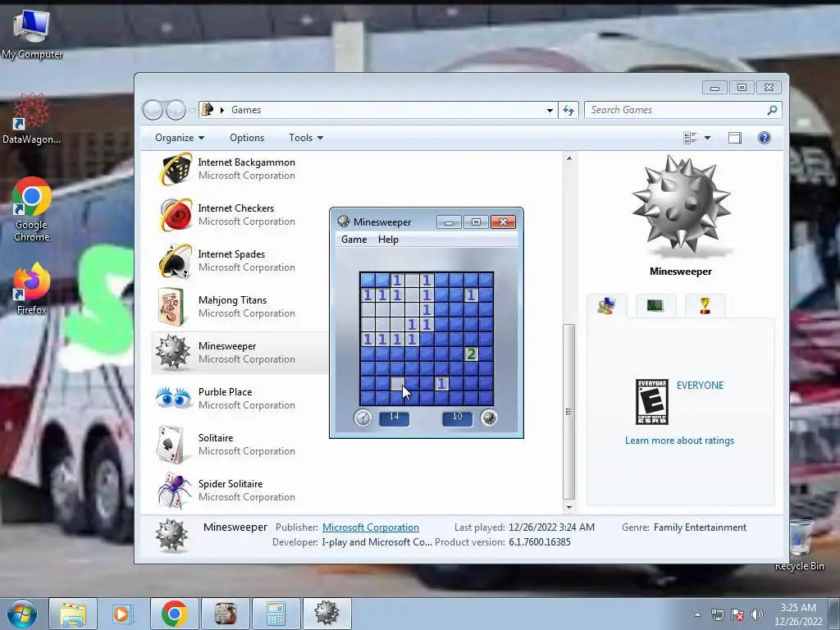Image resolution: width=840 pixels, height=630 pixels.
Task: Open Windows Media Player taskbar icon
Action: (122, 614)
